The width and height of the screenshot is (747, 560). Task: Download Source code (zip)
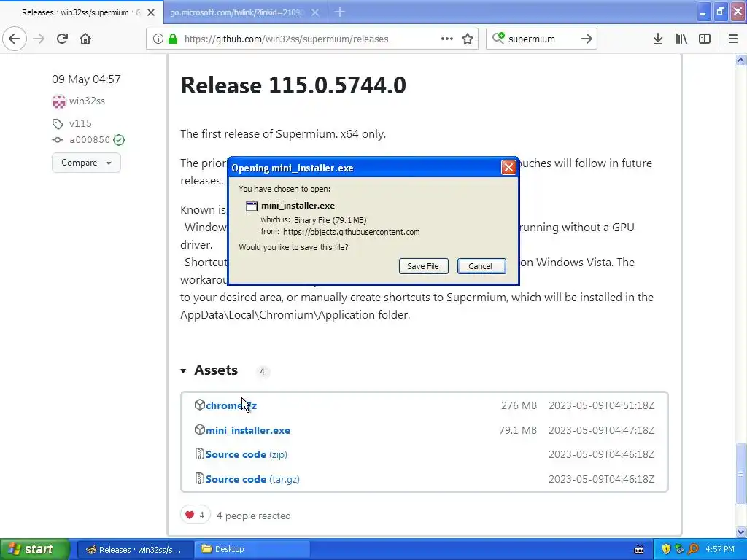pyautogui.click(x=247, y=455)
